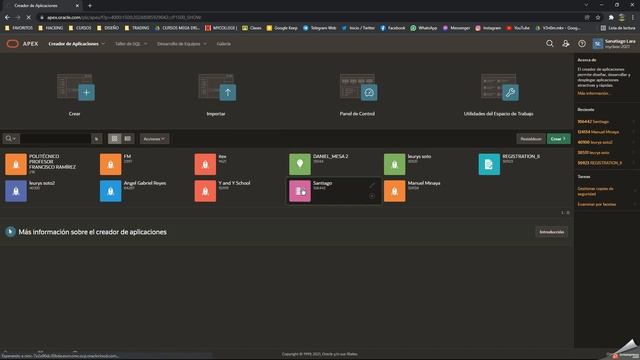This screenshot has height=360, width=640.
Task: Open the Examinar por facetas task
Action: click(x=596, y=204)
